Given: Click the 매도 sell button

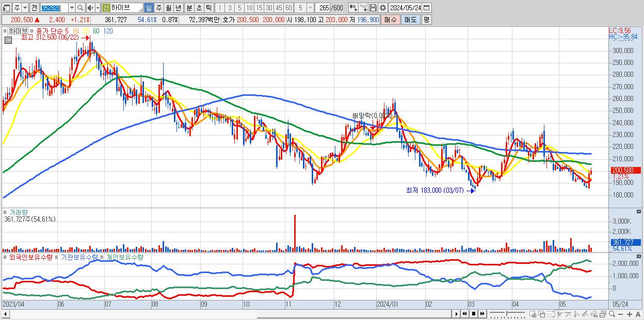Looking at the screenshot, I should [x=410, y=20].
